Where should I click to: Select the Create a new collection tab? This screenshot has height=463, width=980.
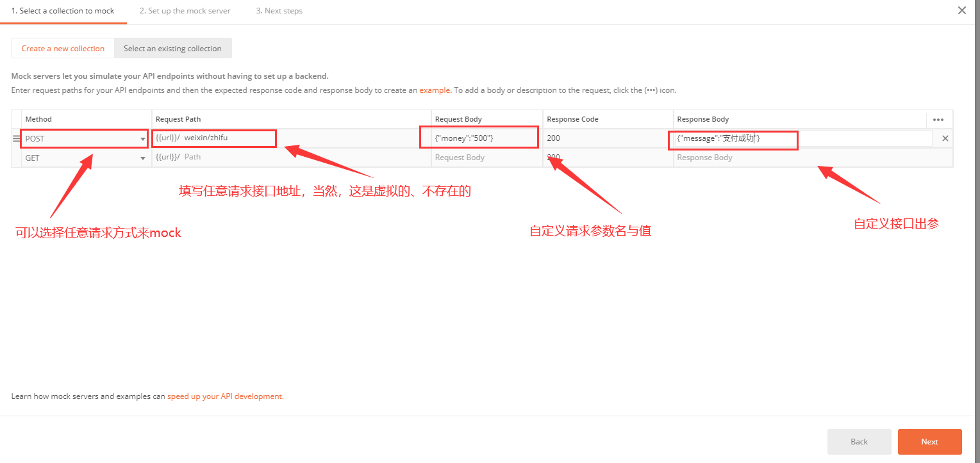[62, 48]
